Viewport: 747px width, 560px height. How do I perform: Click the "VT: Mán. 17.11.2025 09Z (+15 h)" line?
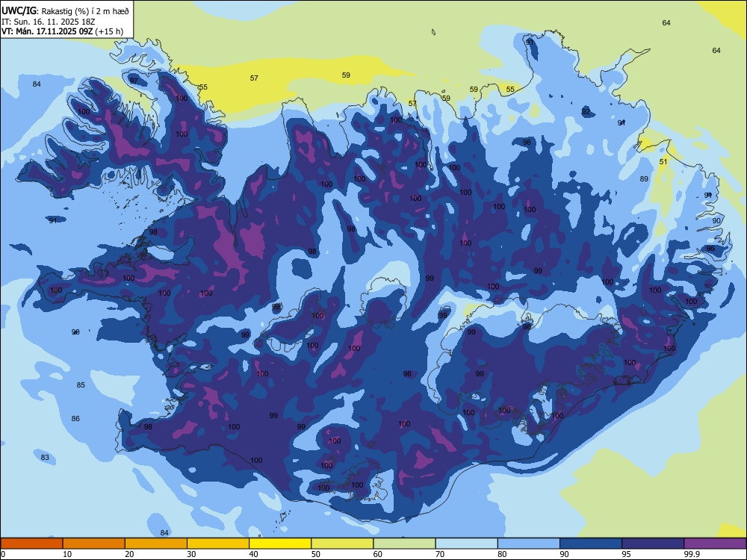tap(63, 31)
